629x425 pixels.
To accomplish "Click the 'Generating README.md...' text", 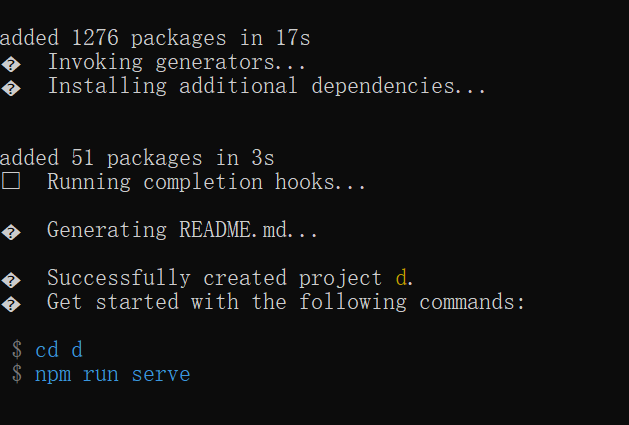I will coord(182,230).
